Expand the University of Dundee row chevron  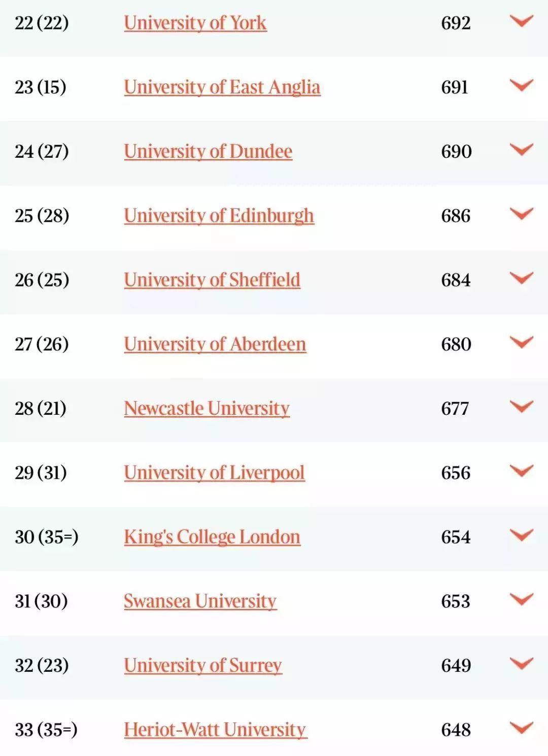coord(521,150)
